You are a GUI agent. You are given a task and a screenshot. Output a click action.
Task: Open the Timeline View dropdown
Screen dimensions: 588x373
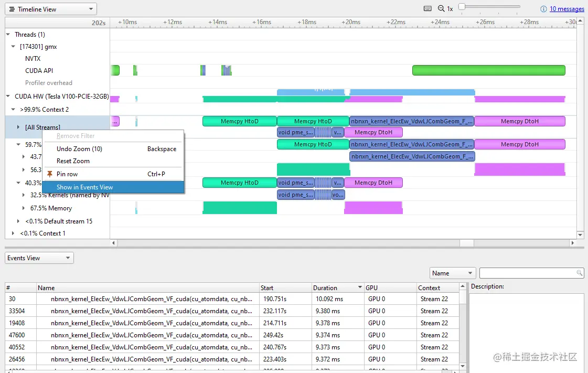[x=50, y=8]
